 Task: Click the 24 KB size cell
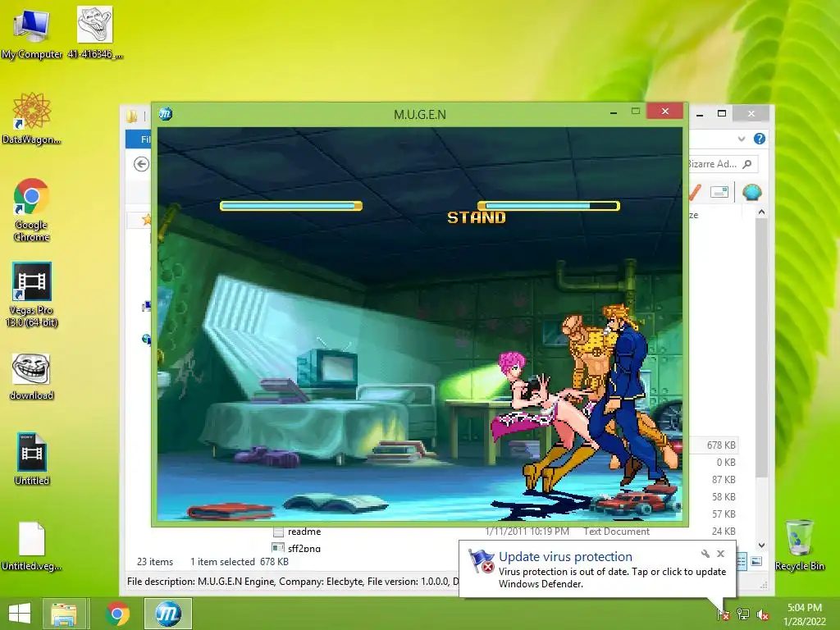[724, 532]
